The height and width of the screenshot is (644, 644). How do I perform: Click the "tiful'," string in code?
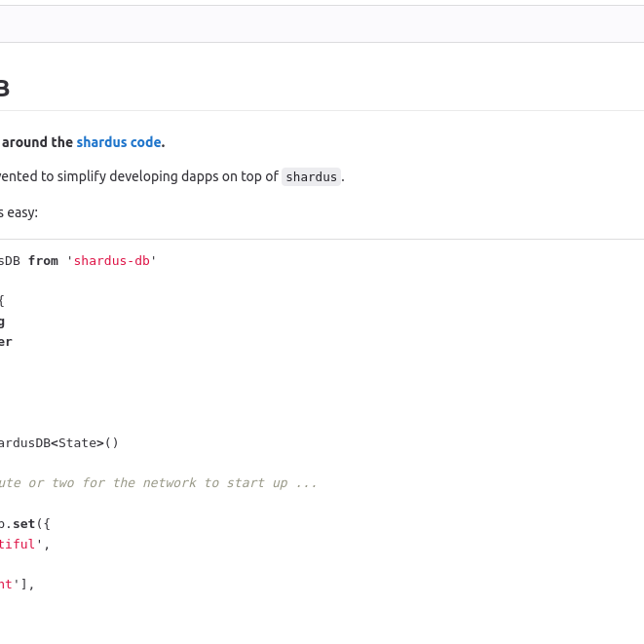pos(24,545)
